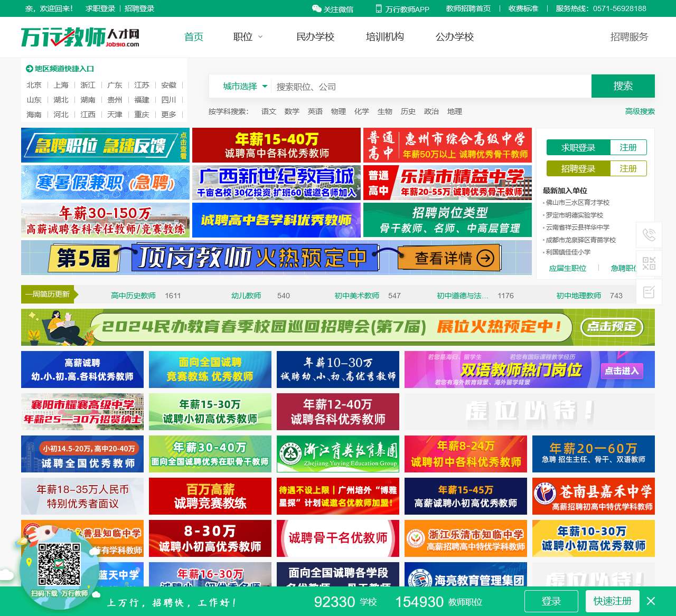
Task: Open 初中地理教师 resume category
Action: [579, 296]
